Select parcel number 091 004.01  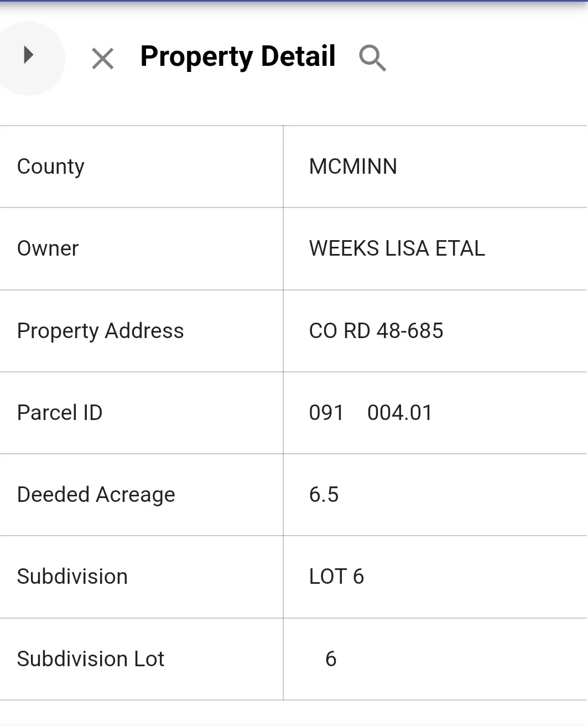(371, 413)
